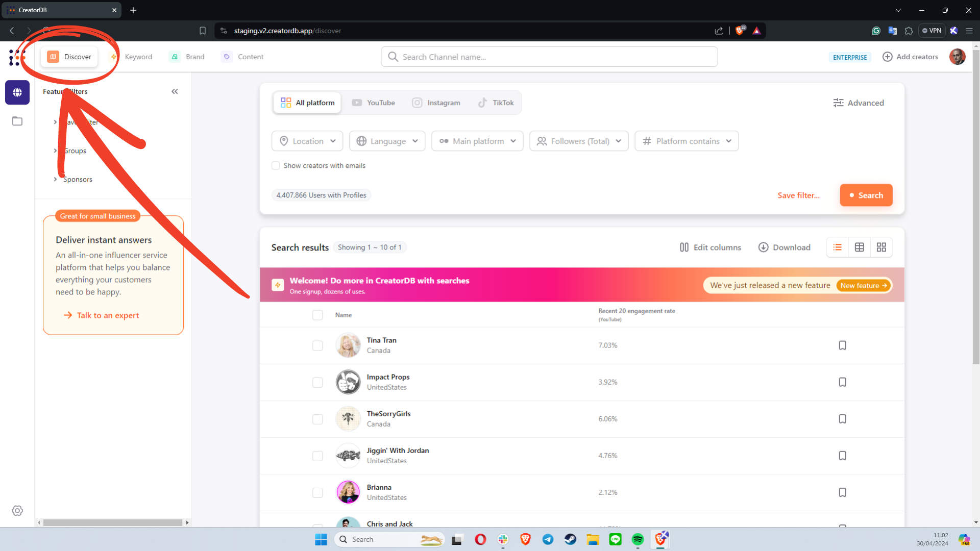980x551 pixels.
Task: Select the Jiggin' With Jordan checkbox
Action: click(317, 456)
